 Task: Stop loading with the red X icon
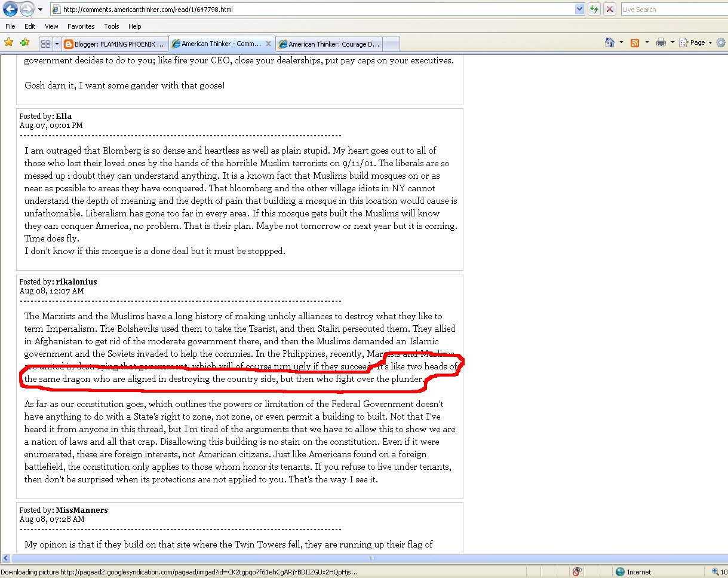pyautogui.click(x=610, y=10)
